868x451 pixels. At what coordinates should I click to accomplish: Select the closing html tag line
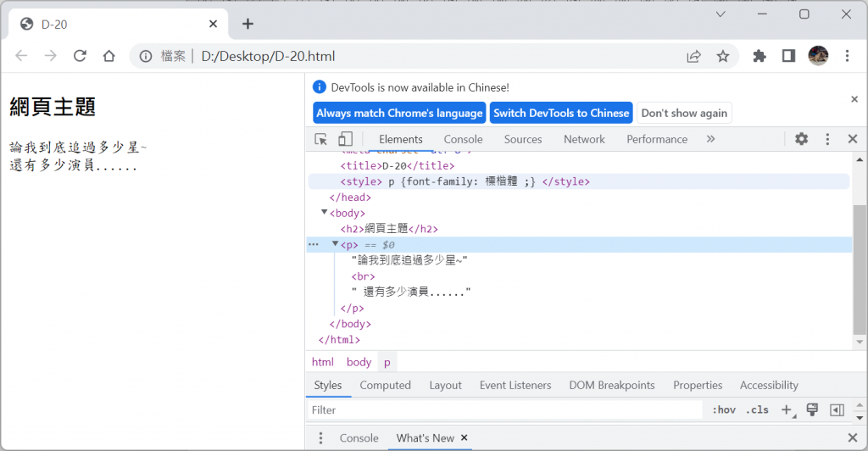[339, 340]
